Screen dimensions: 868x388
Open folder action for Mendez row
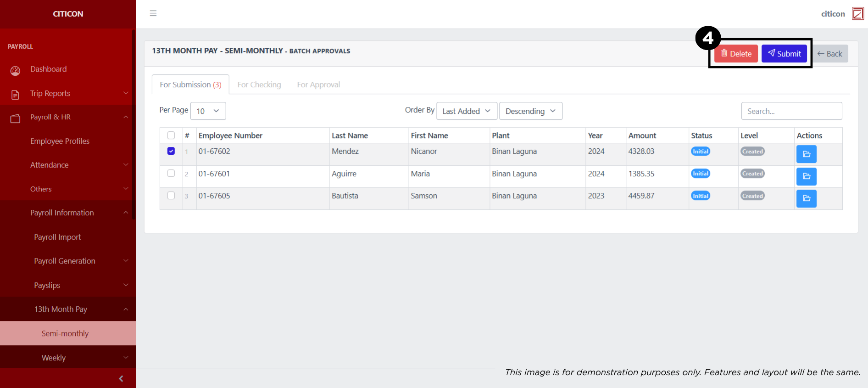pos(806,154)
